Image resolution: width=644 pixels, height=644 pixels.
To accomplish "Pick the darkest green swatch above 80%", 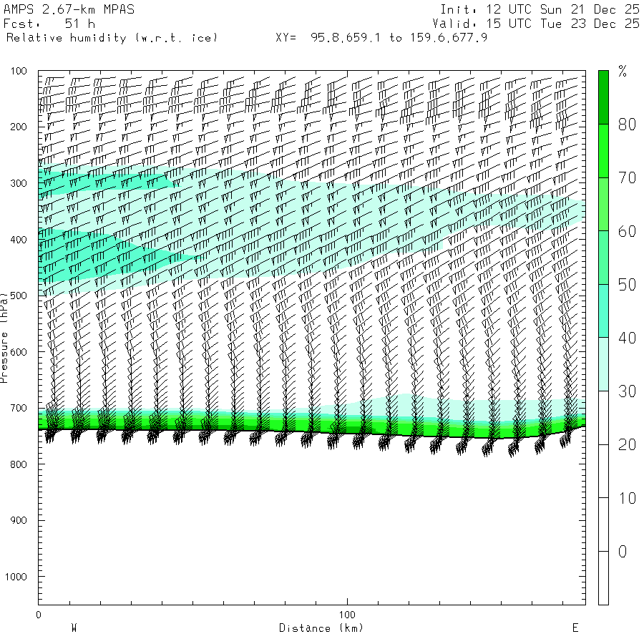I will pos(603,97).
